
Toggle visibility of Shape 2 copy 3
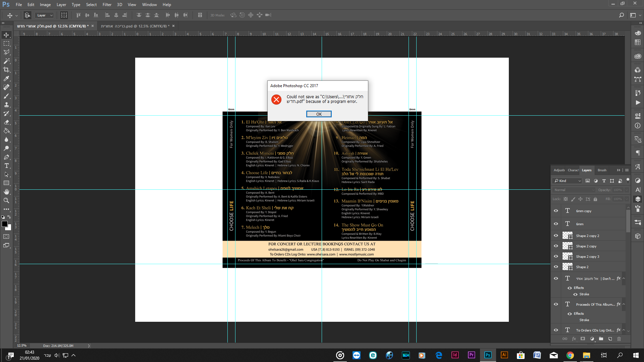click(556, 256)
